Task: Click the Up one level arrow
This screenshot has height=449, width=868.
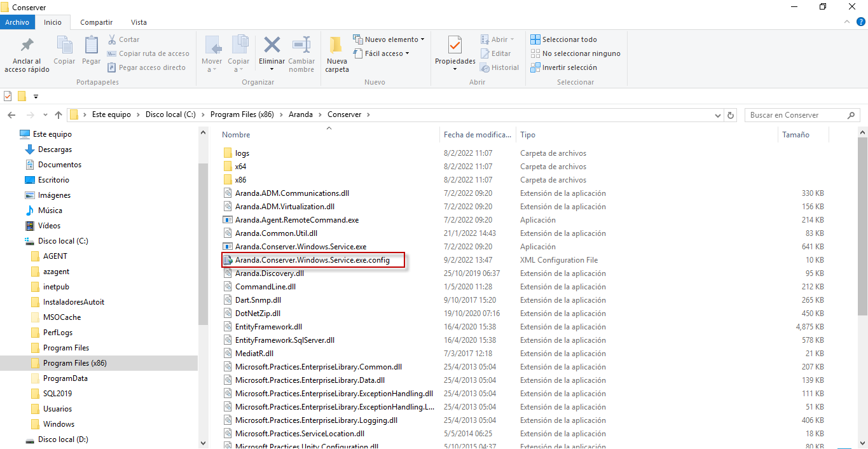Action: coord(59,115)
